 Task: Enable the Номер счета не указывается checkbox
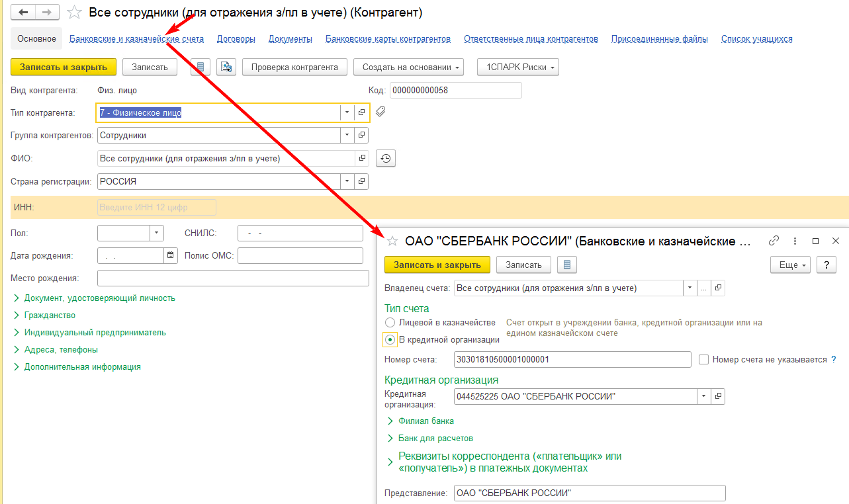click(703, 360)
